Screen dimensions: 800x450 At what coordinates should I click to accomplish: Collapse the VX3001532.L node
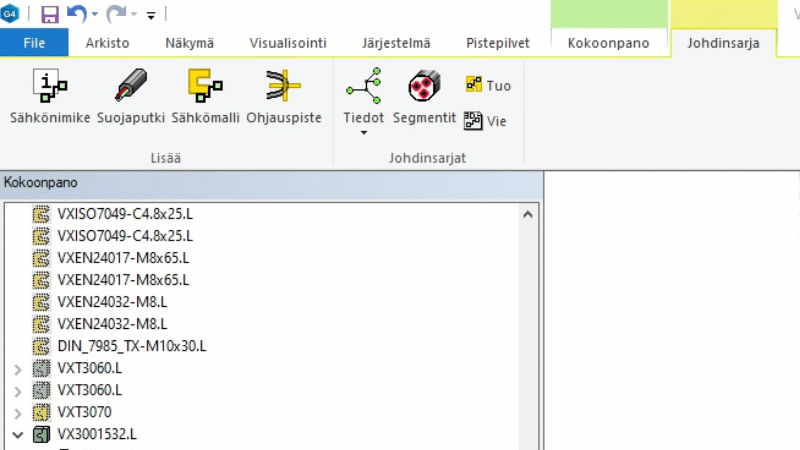pyautogui.click(x=18, y=435)
